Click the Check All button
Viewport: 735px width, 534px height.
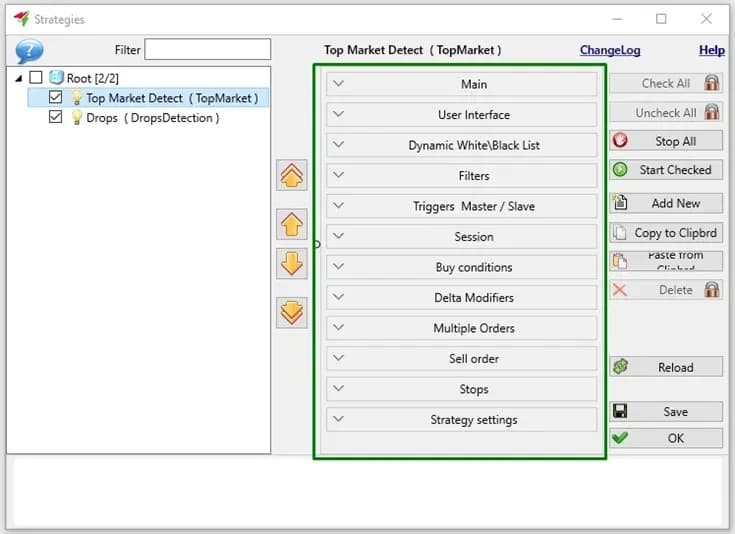pos(666,83)
